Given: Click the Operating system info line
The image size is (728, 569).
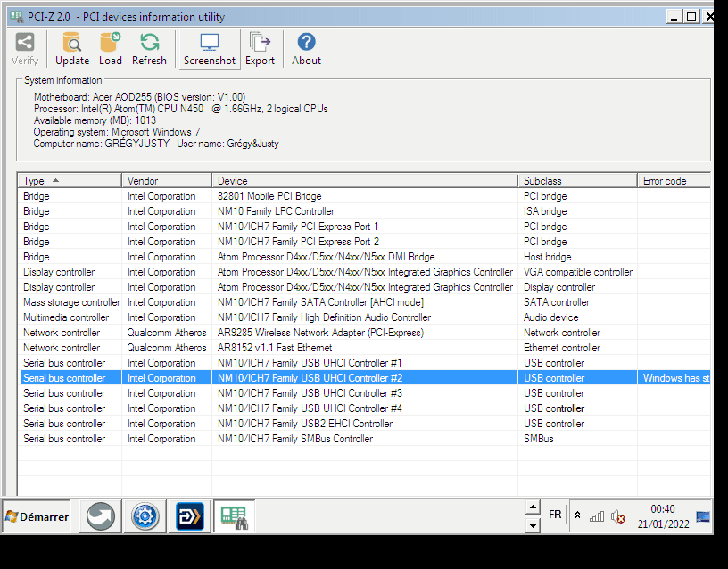Looking at the screenshot, I should pos(117,132).
